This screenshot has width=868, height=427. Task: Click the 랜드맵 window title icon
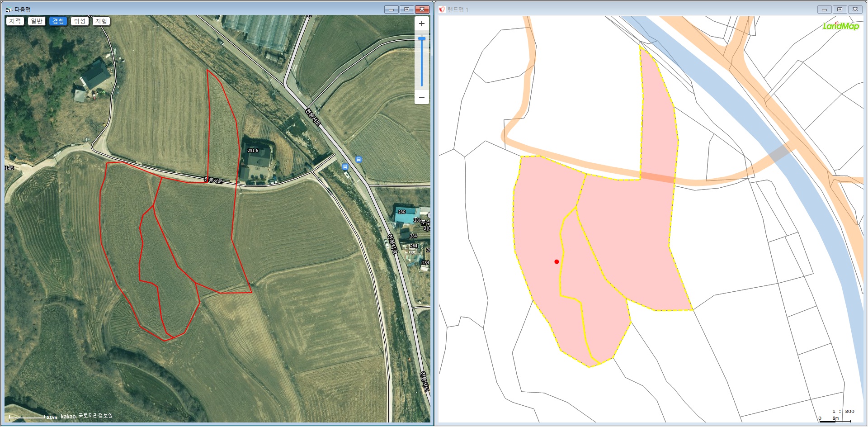click(442, 9)
